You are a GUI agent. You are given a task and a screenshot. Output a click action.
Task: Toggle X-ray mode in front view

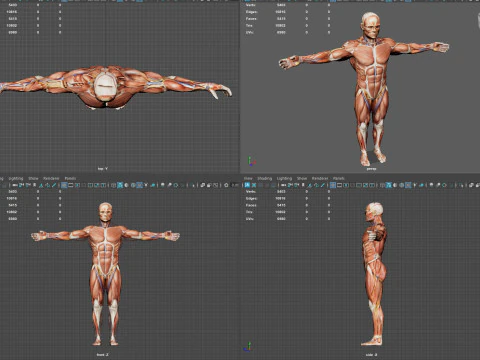[x=202, y=185]
